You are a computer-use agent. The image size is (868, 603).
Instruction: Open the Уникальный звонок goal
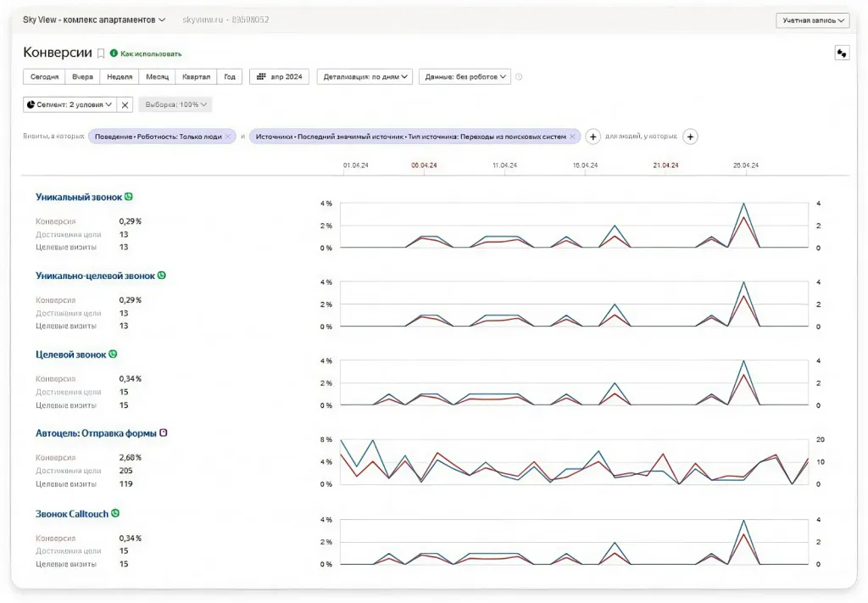(x=79, y=197)
